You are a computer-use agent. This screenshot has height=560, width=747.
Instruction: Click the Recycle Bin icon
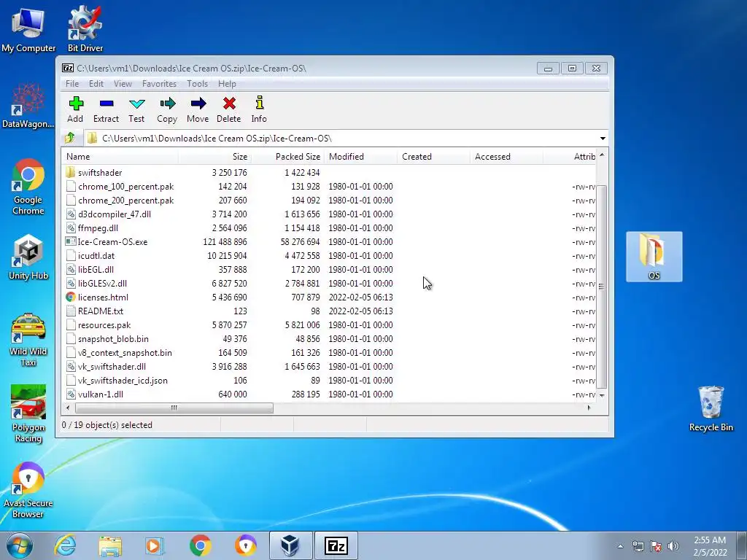711,408
